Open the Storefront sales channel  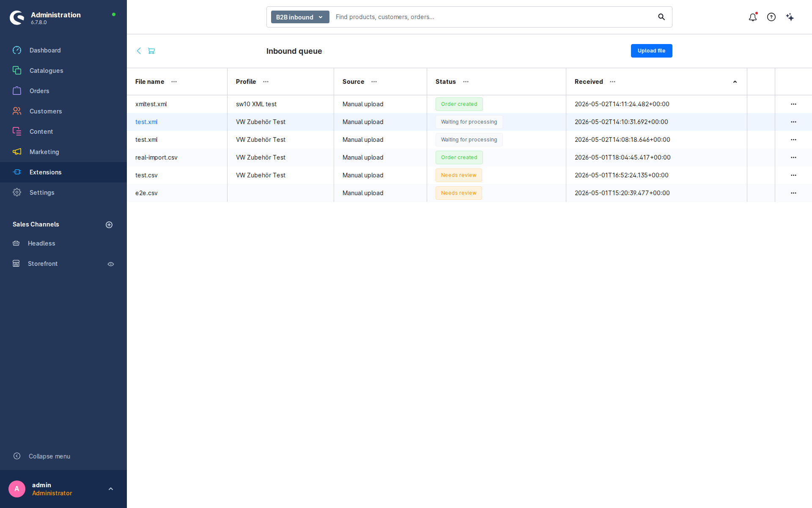point(43,264)
